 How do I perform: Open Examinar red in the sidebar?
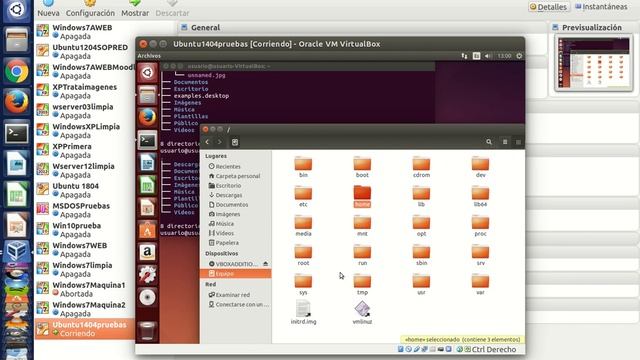point(229,295)
